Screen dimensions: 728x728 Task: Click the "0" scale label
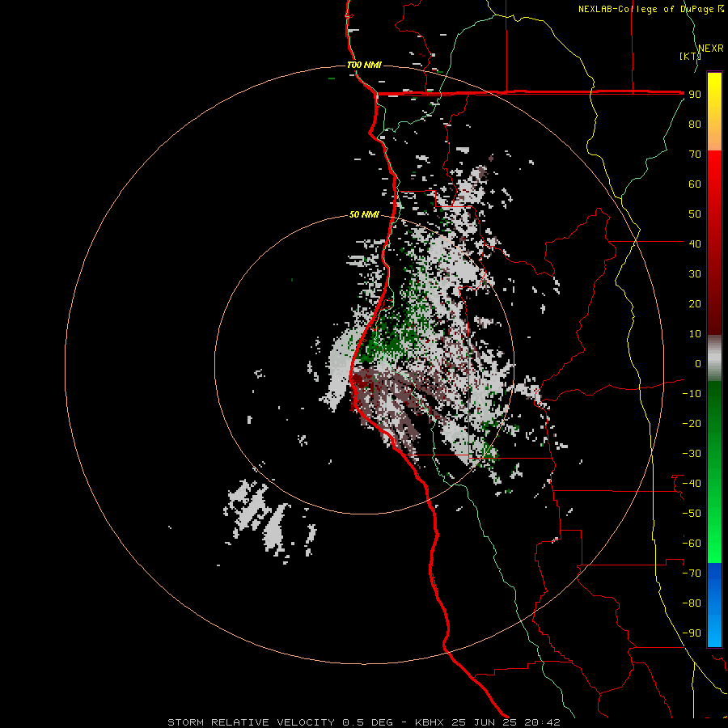(x=698, y=364)
